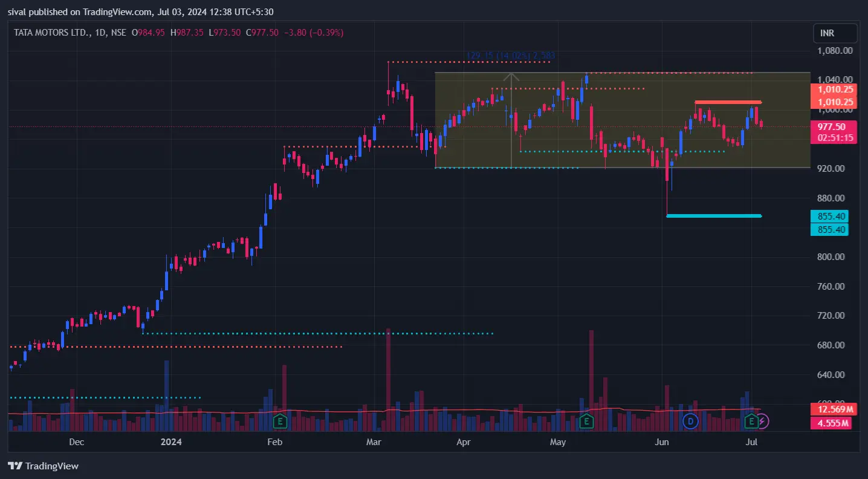The image size is (868, 479).
Task: Select the thick cyan support line
Action: [x=714, y=216]
